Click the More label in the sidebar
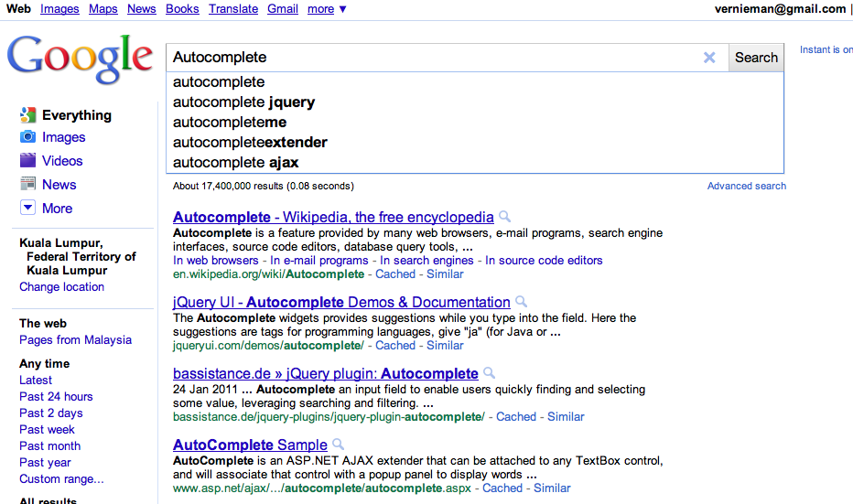The image size is (853, 504). [57, 209]
